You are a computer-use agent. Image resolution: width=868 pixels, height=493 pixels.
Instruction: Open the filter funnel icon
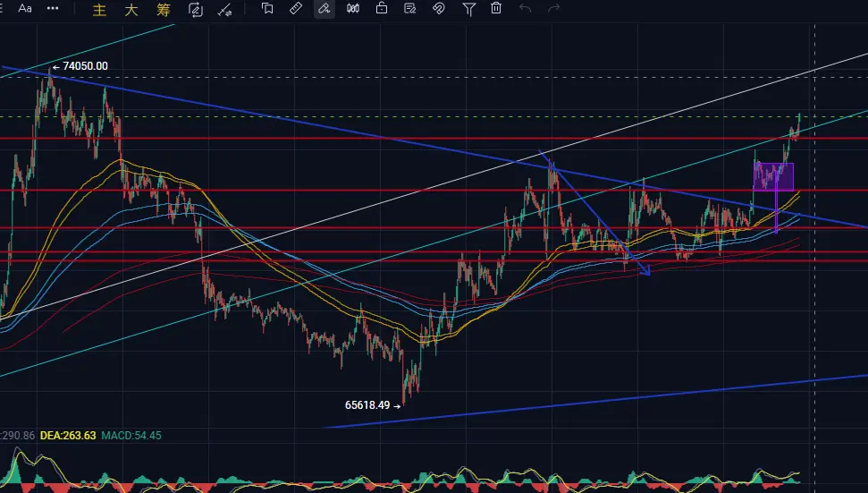pos(469,9)
